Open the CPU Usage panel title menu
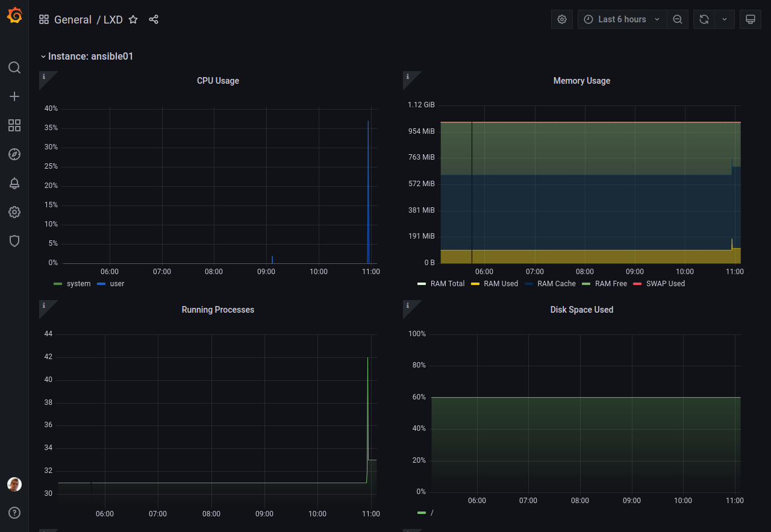Viewport: 771px width, 532px height. click(218, 81)
